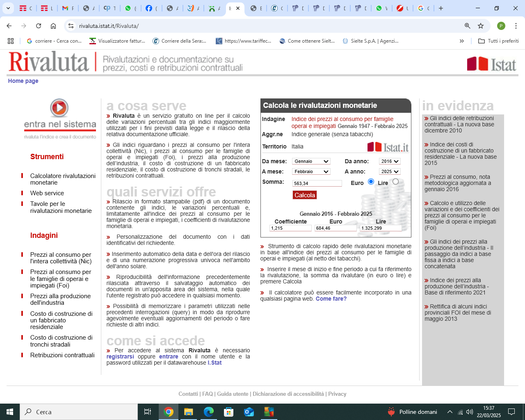This screenshot has width=525, height=420.
Task: Open the 'Da anno' 2016 dropdown
Action: [390, 161]
